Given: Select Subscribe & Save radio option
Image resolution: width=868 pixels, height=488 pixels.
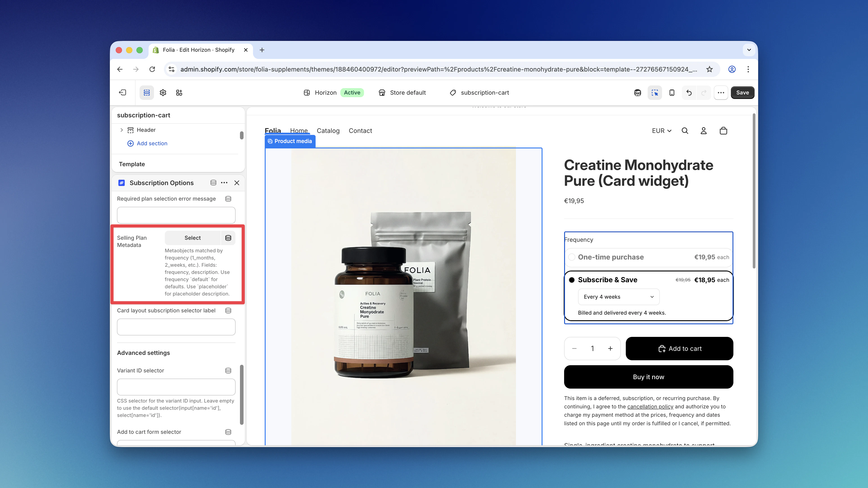Looking at the screenshot, I should [572, 280].
